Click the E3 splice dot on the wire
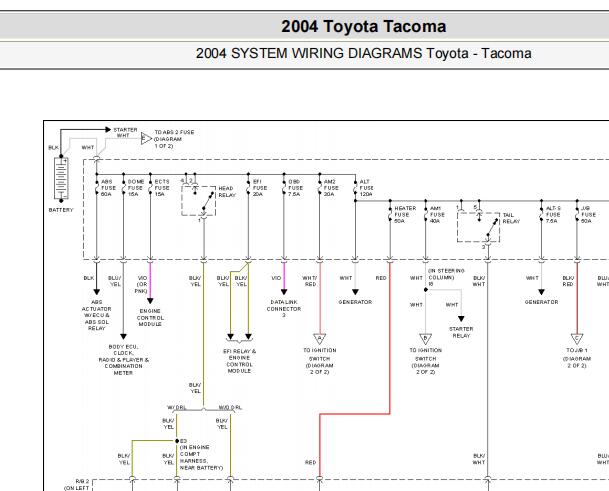The height and width of the screenshot is (491, 609). click(177, 441)
